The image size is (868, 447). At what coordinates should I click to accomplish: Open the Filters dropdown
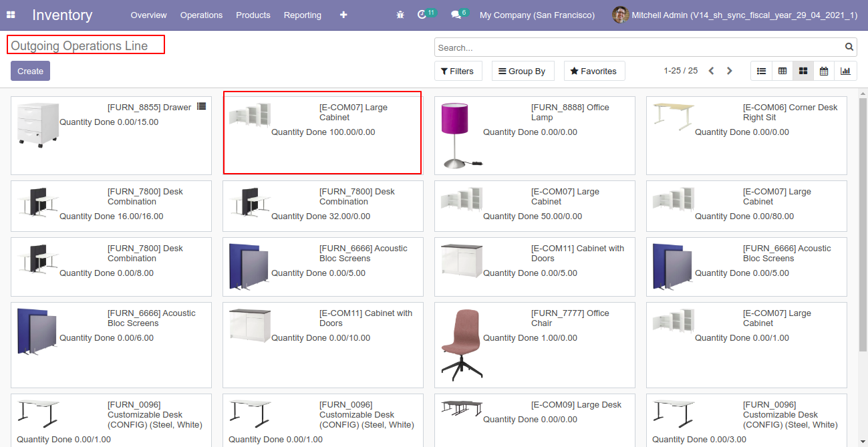[x=458, y=71]
